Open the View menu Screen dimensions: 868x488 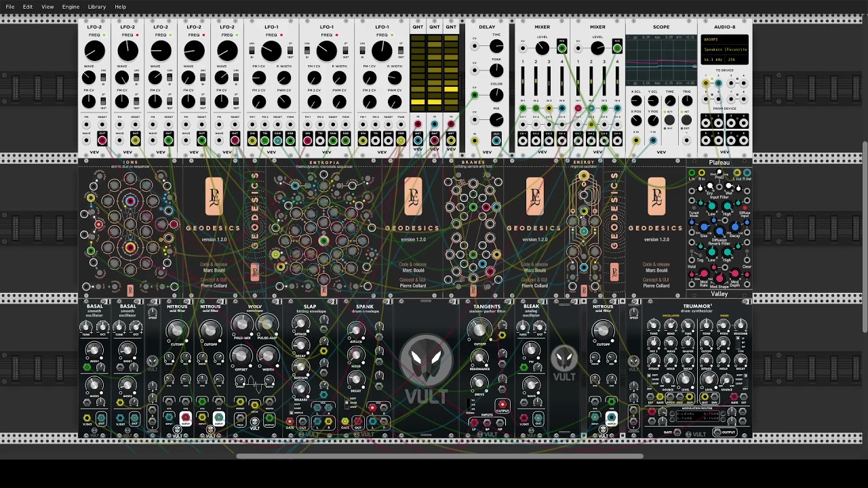[x=47, y=7]
